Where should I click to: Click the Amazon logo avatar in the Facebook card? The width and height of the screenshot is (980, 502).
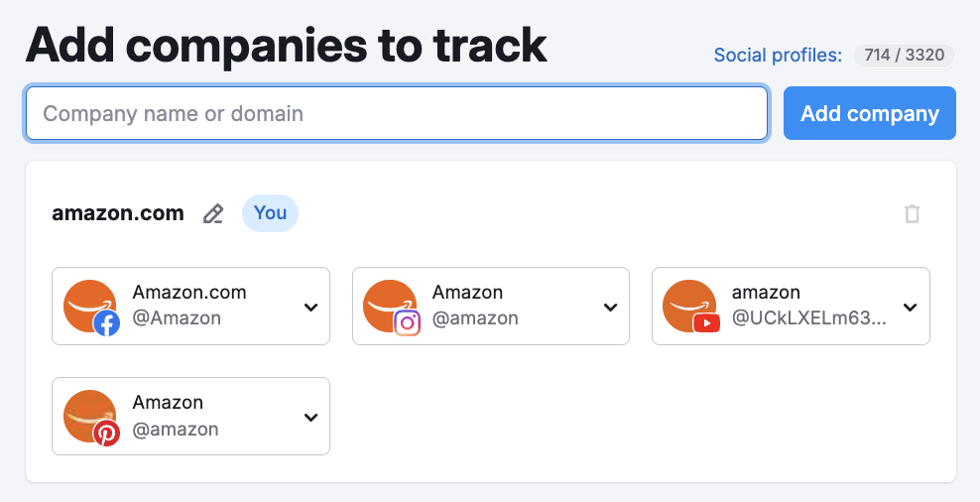tap(87, 303)
